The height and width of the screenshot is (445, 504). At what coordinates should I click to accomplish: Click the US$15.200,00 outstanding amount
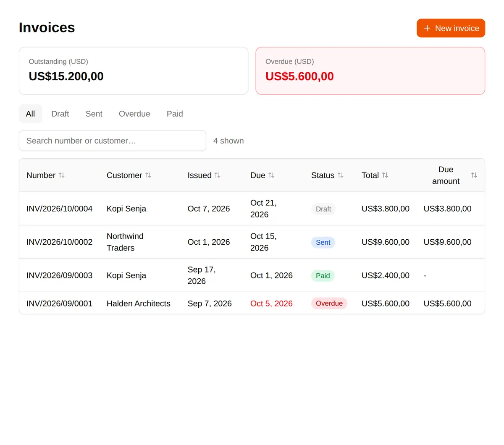coord(66,76)
